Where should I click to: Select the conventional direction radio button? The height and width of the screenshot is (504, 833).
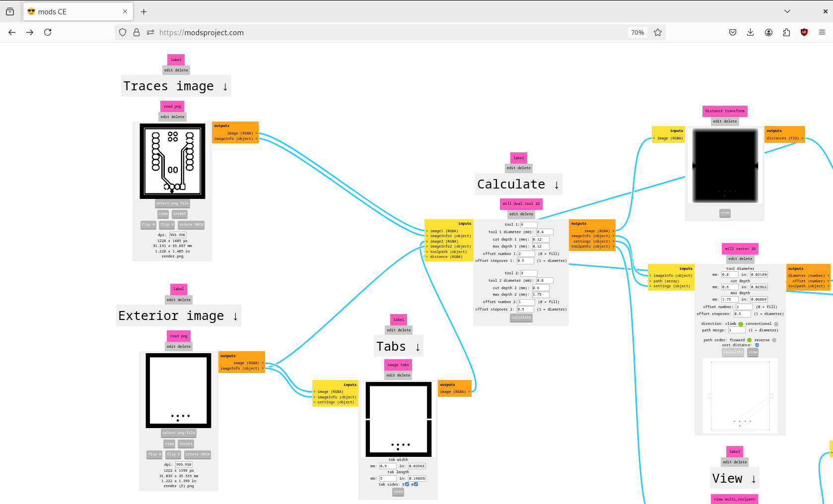point(776,324)
